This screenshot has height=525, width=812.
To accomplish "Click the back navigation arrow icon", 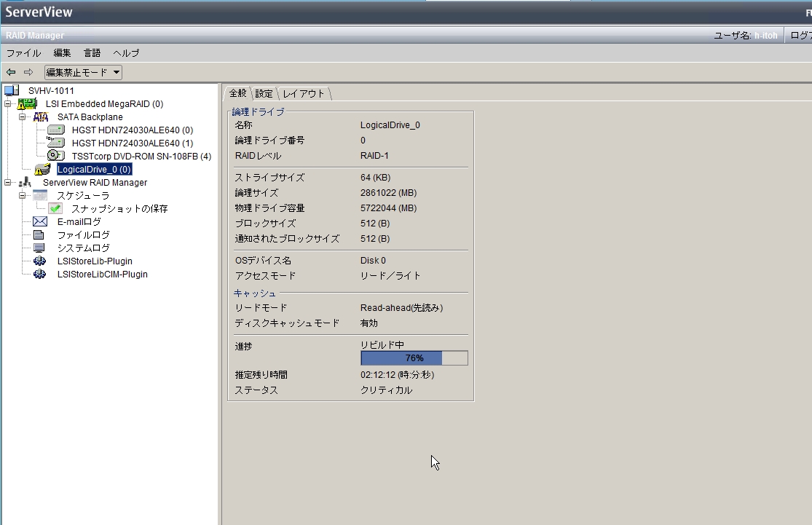I will coord(11,72).
